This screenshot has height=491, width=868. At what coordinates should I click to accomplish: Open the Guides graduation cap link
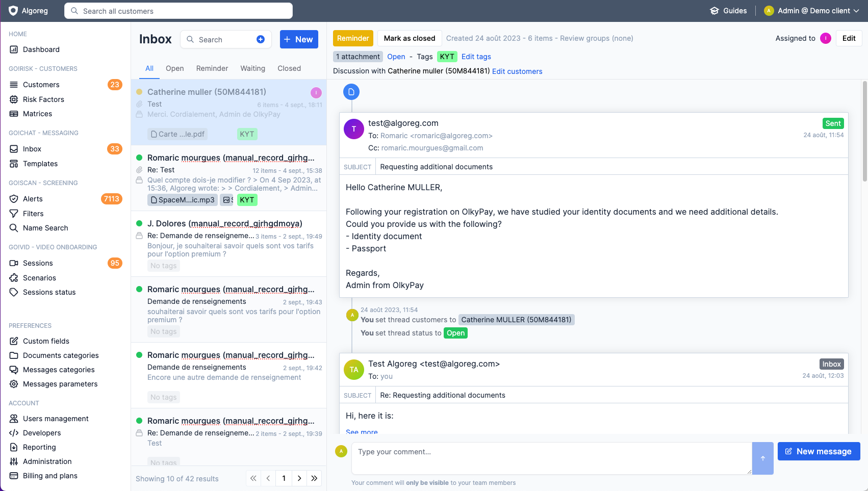(728, 11)
